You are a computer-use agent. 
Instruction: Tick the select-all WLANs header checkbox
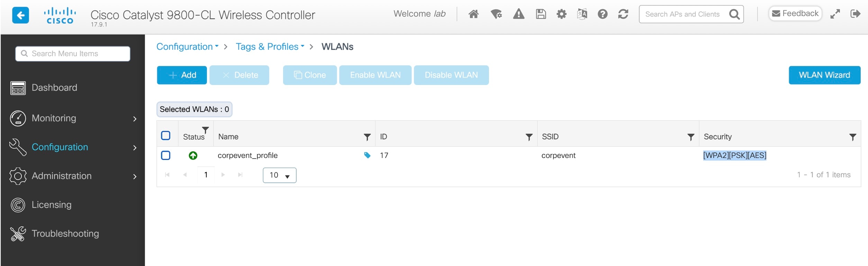166,136
